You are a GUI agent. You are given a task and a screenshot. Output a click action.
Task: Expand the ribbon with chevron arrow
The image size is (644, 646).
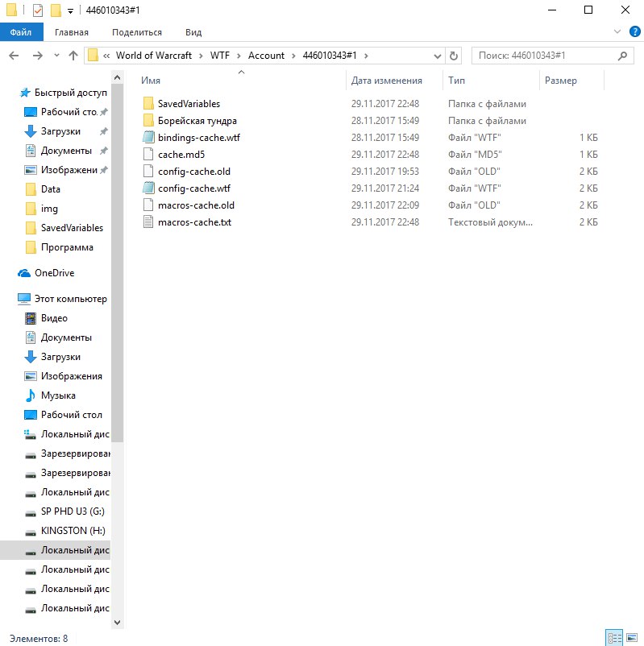click(x=617, y=32)
